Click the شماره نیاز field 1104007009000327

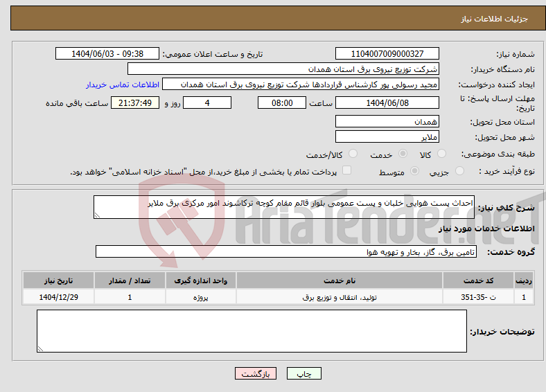tap(387, 53)
